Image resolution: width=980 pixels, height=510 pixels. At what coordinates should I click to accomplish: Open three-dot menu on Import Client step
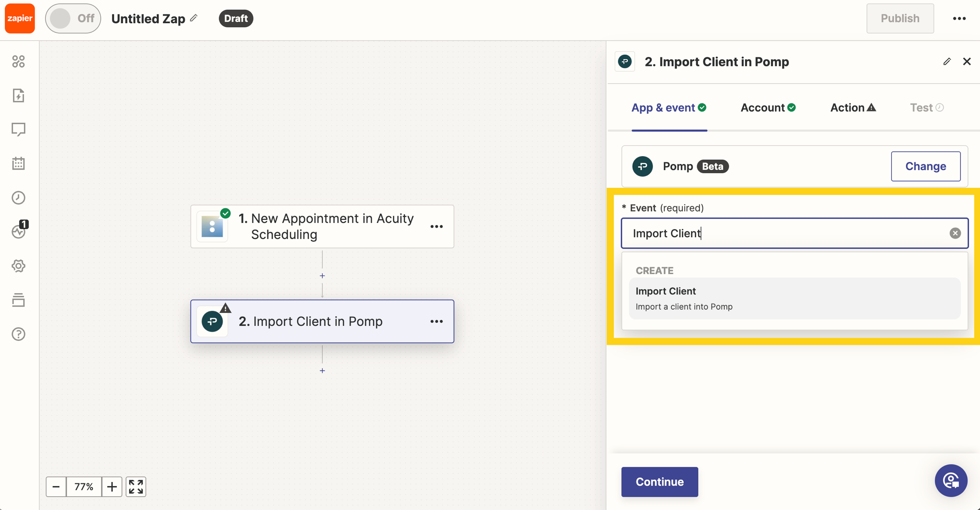pyautogui.click(x=437, y=321)
